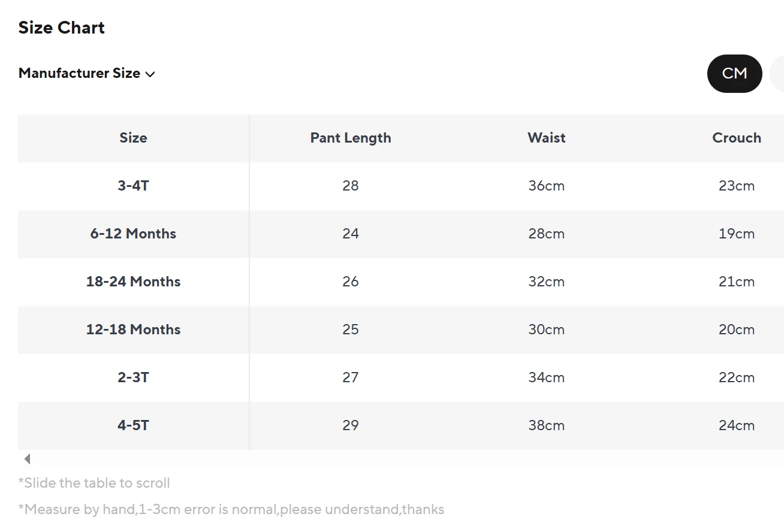This screenshot has height=532, width=784.
Task: Expand the Manufacturer Size dropdown
Action: point(87,74)
